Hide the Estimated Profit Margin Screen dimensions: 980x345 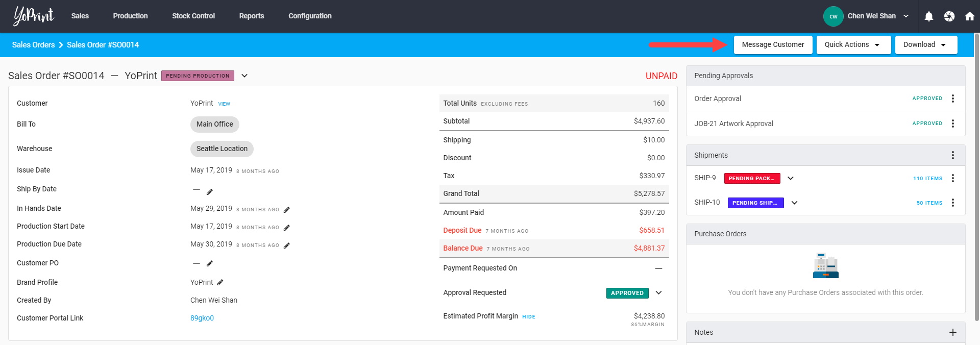pyautogui.click(x=529, y=317)
